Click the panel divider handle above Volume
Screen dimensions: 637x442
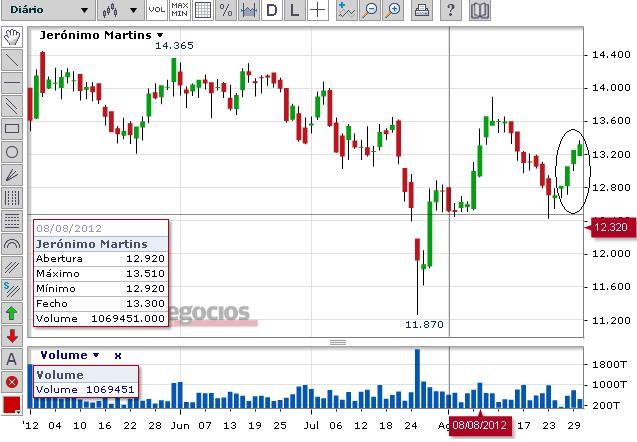click(338, 342)
